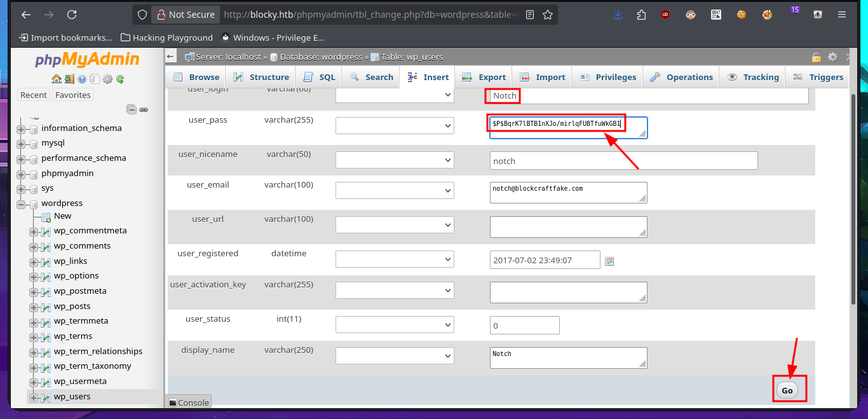Toggle link with main panel icon
This screenshot has width=868, height=419.
(x=144, y=109)
